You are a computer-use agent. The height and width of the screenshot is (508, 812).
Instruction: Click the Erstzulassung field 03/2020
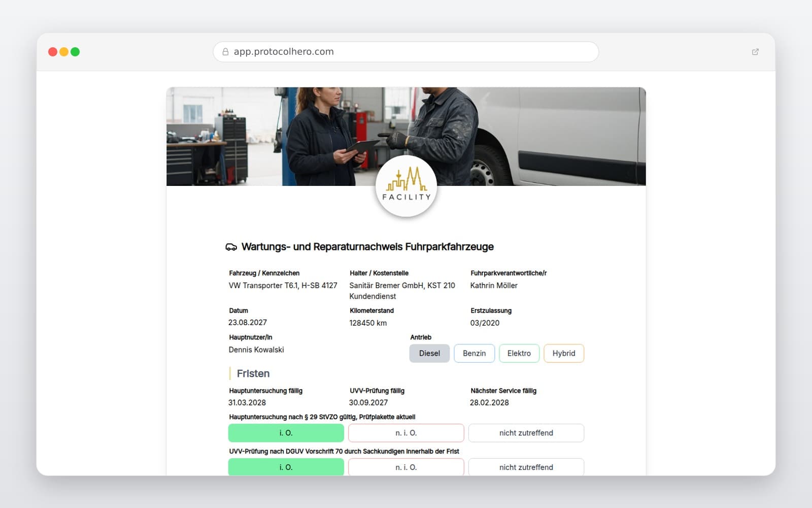pos(485,323)
